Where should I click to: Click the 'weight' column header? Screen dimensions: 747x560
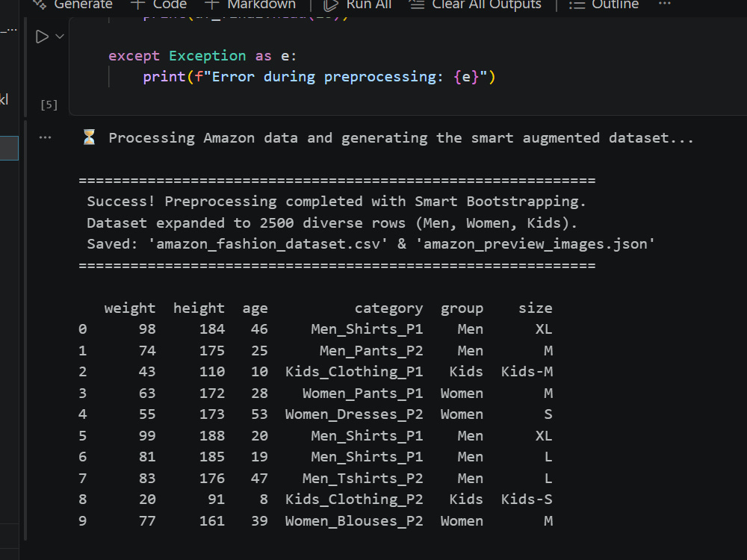click(129, 308)
